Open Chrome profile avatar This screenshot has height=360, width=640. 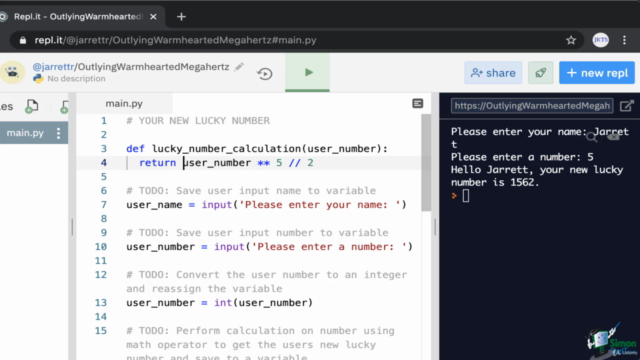click(600, 40)
